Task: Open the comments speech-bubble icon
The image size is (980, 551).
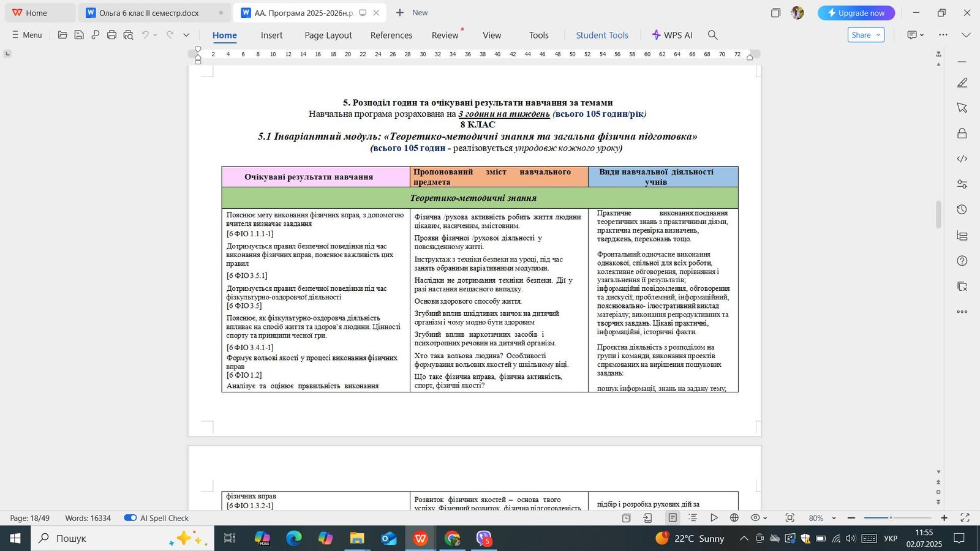Action: 912,35
